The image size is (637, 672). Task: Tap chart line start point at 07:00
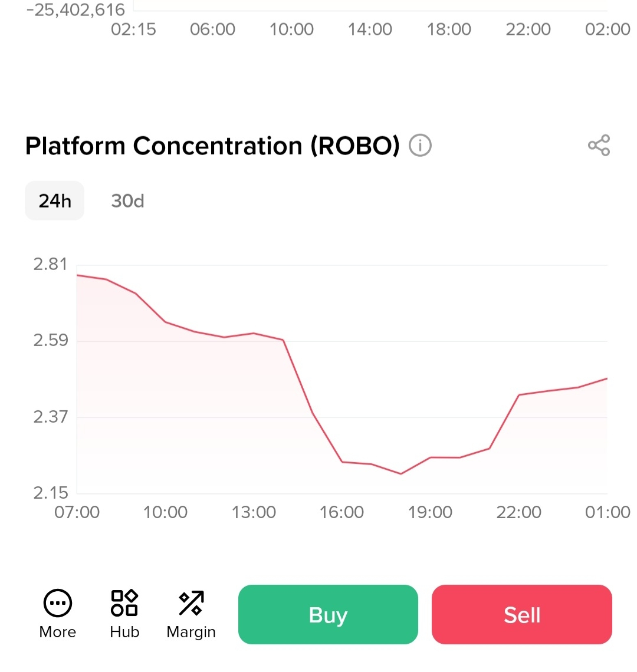(x=78, y=275)
